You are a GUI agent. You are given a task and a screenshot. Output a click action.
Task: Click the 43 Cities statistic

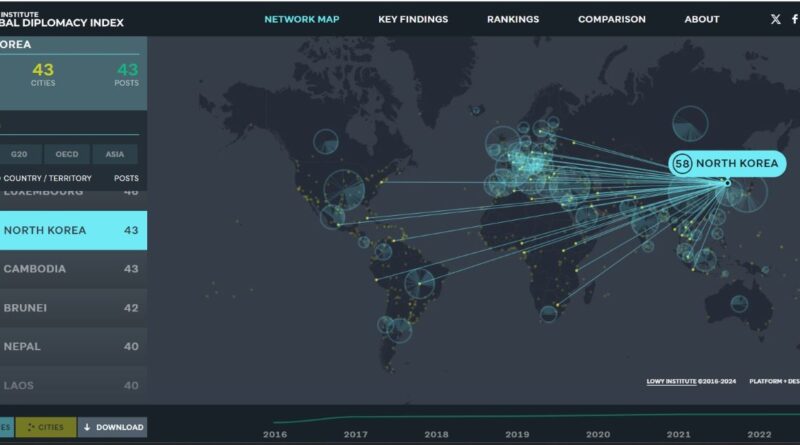coord(43,74)
